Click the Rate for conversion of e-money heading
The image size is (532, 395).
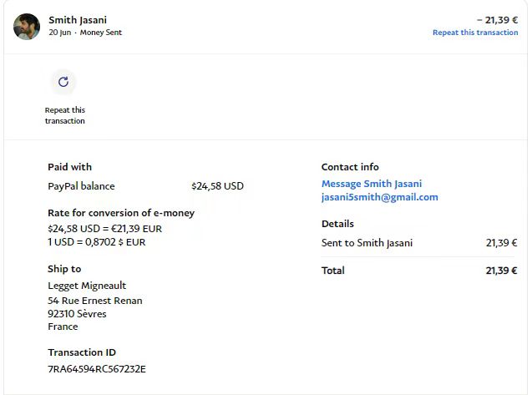pyautogui.click(x=120, y=212)
